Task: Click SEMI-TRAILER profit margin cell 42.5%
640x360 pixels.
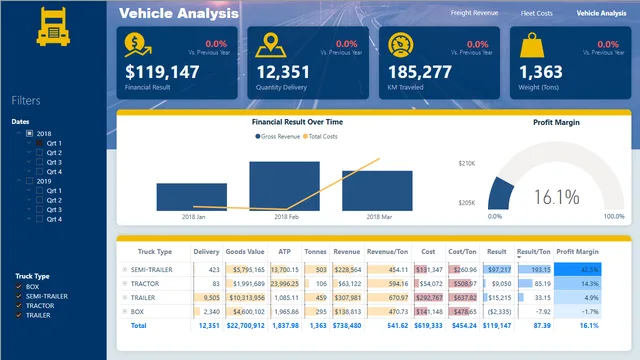Action: pos(578,269)
